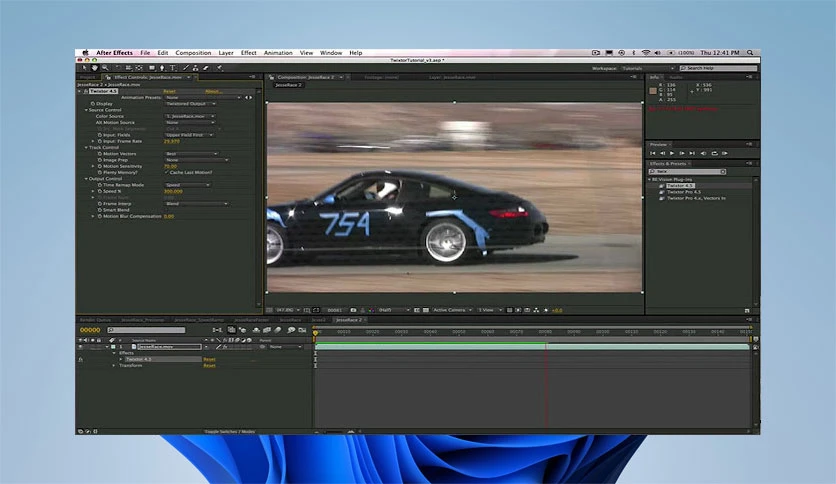Collapse the Track Control group
Viewport: 836px width, 484px height.
pyautogui.click(x=86, y=148)
